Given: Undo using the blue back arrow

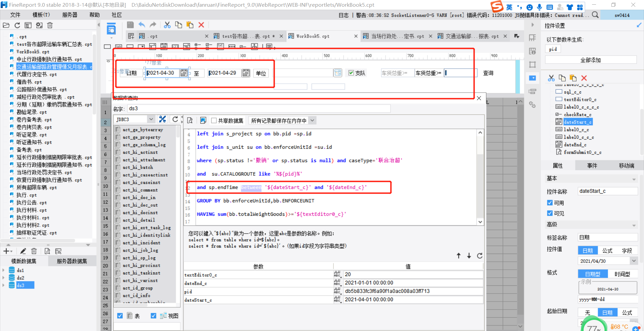Looking at the screenshot, I should point(142,25).
